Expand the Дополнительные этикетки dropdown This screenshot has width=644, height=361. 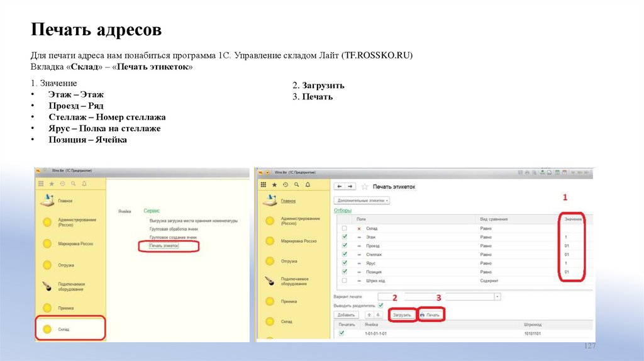coord(362,201)
